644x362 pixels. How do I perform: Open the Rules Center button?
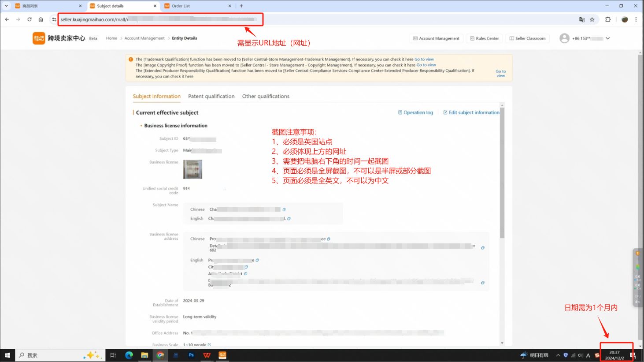(484, 38)
